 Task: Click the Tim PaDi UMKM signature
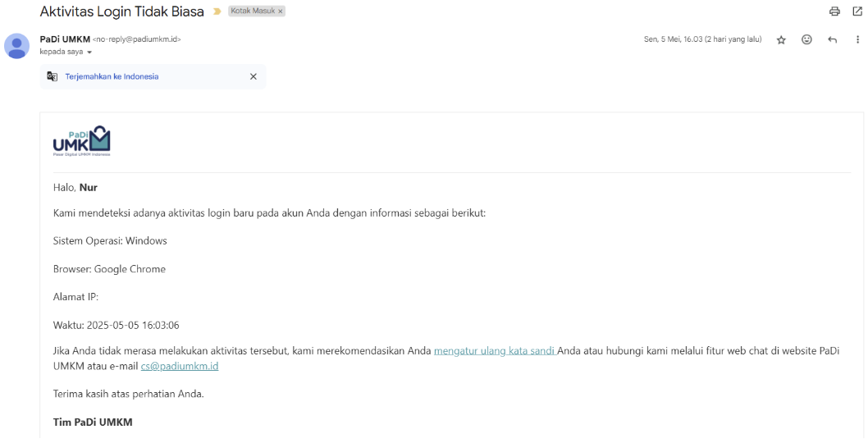93,422
